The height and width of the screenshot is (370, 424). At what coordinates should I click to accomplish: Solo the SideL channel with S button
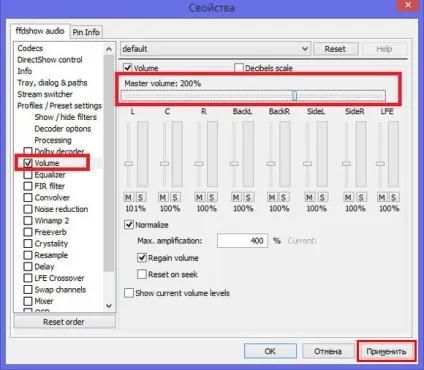click(322, 197)
